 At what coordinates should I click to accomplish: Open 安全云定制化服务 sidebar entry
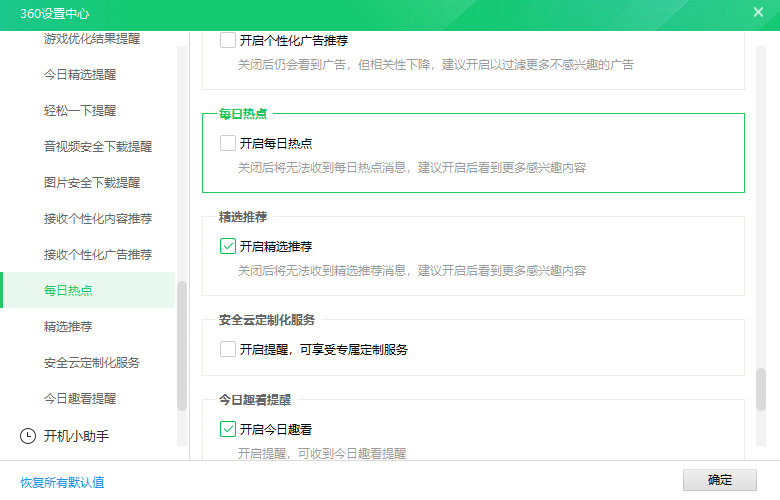[92, 363]
